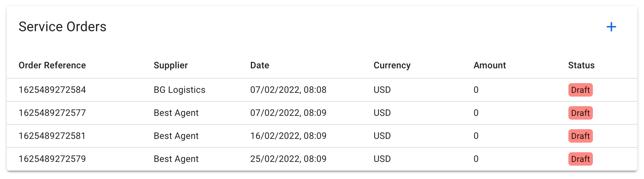Select order reference 1625489272579
Image resolution: width=644 pixels, height=179 pixels.
click(52, 159)
